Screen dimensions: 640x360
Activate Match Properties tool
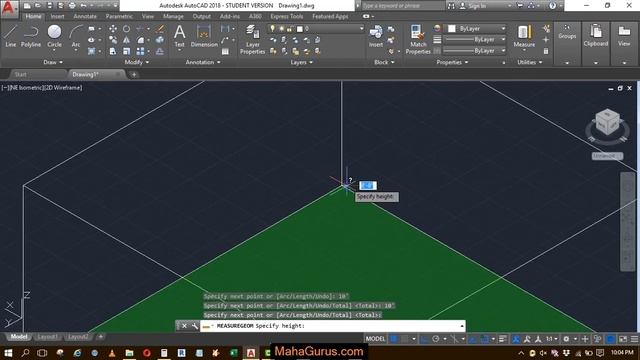pos(418,40)
